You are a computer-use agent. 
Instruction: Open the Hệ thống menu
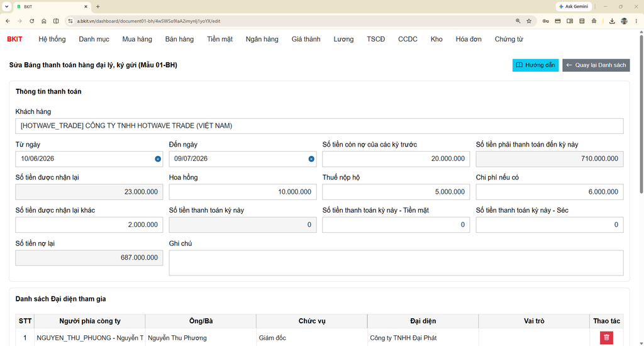[52, 39]
